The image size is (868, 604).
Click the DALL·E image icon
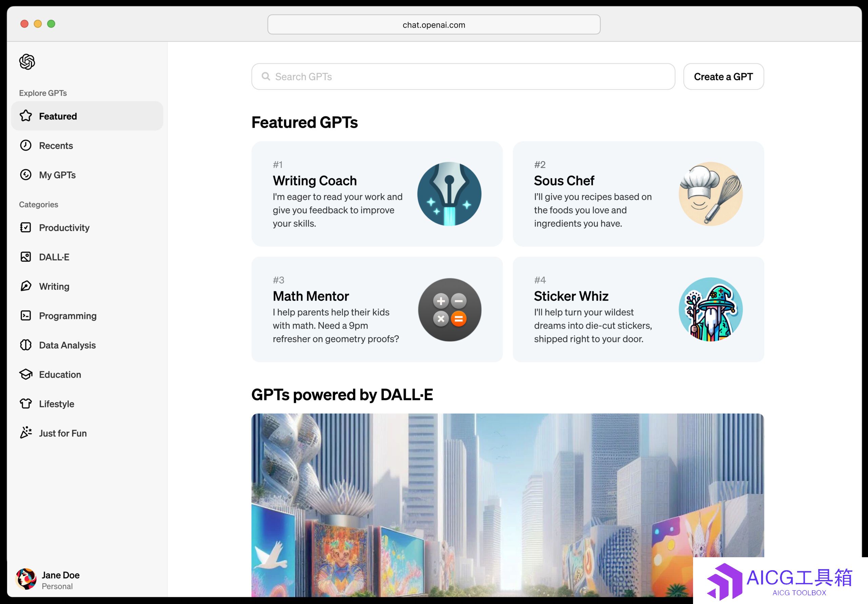26,257
